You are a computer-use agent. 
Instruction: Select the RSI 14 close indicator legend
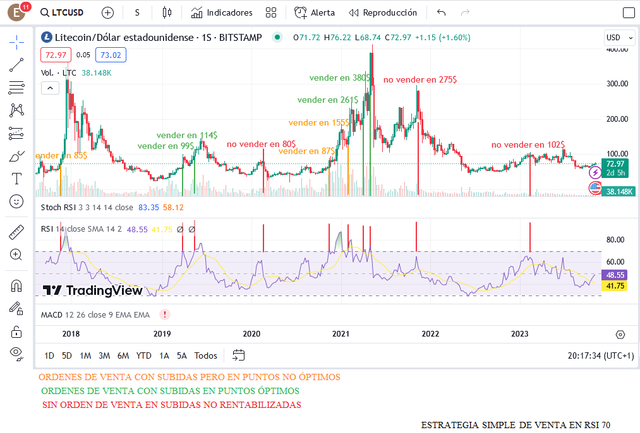[x=81, y=229]
